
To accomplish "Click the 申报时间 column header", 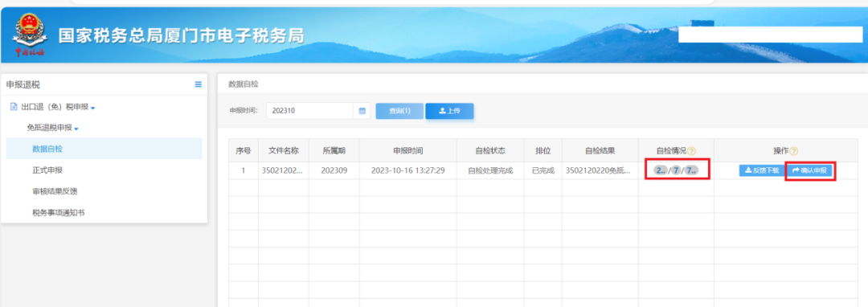I will click(408, 150).
